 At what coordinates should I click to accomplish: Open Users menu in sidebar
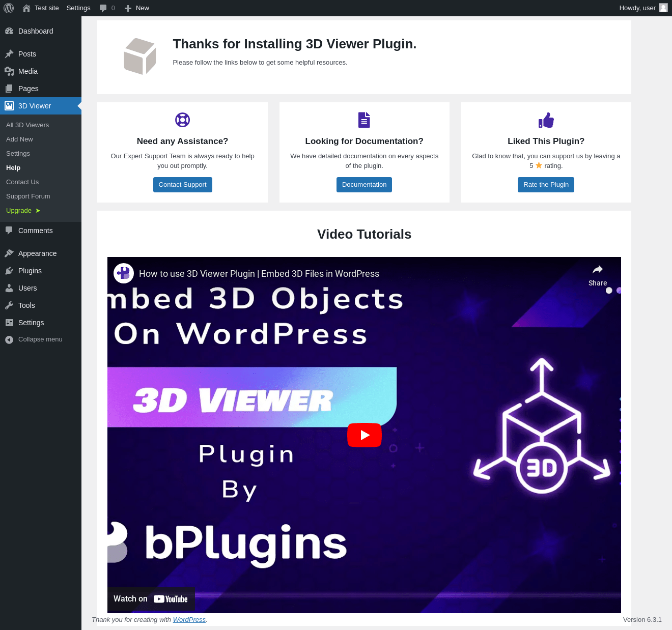click(x=41, y=288)
